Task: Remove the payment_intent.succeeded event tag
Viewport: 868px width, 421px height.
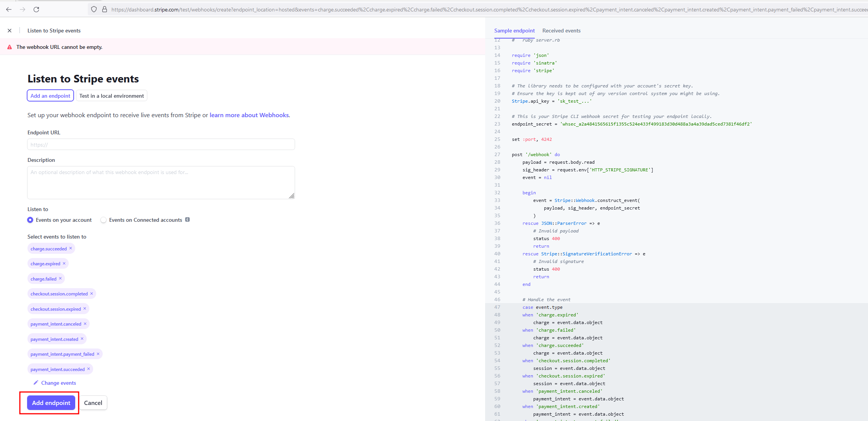Action: (x=89, y=369)
